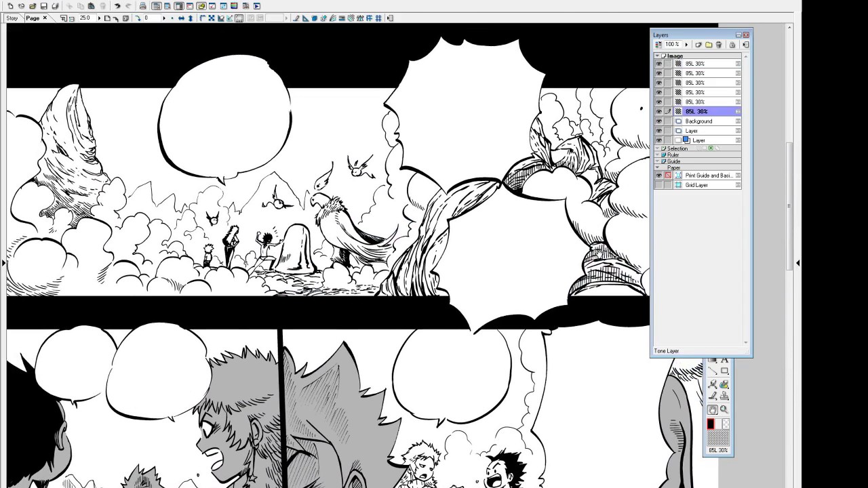Delete the selected layer via trash icon

pyautogui.click(x=719, y=45)
